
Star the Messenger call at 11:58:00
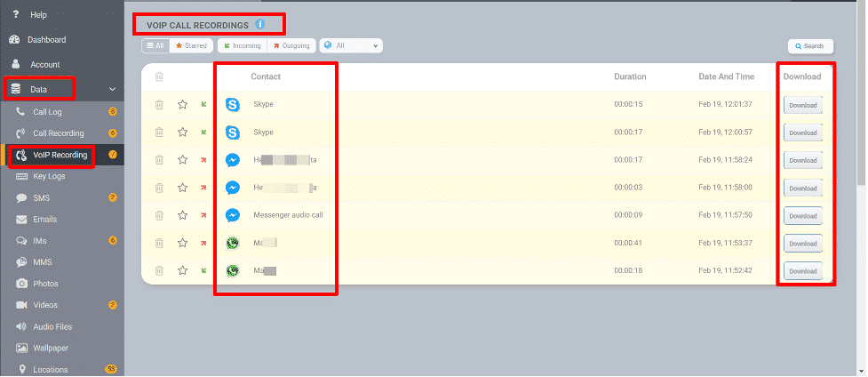coord(183,188)
